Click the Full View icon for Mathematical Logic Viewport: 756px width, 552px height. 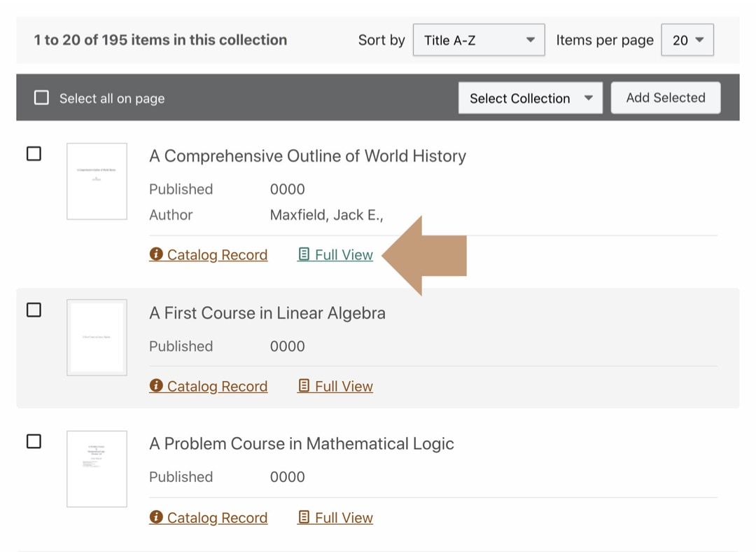[x=304, y=517]
